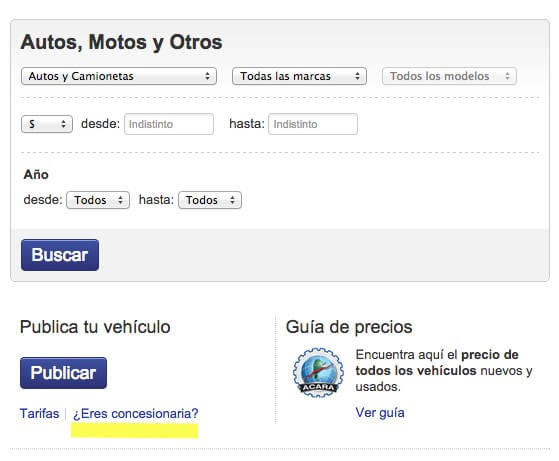Viewport: 559px width, 461px height.
Task: Click the ACARA logo icon
Action: [x=318, y=373]
